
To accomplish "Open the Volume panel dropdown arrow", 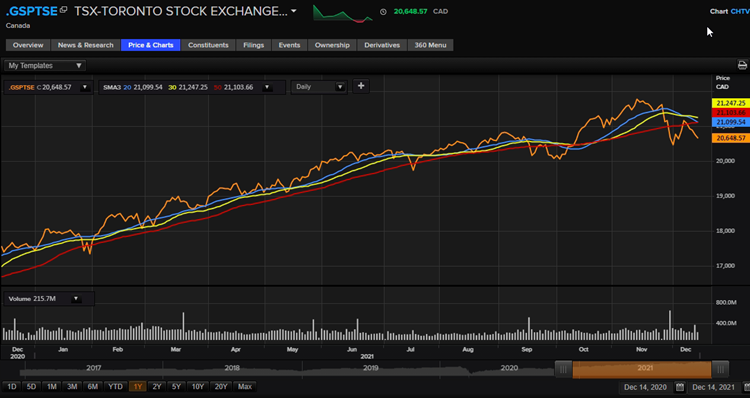I will click(76, 298).
